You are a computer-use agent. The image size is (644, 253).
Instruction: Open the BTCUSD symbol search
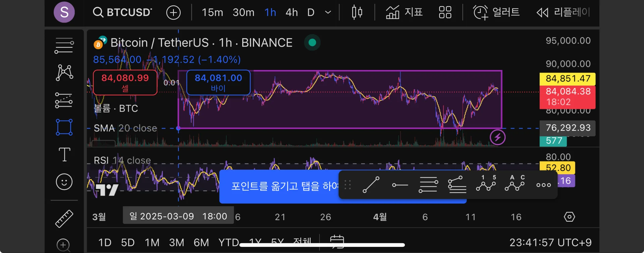tap(122, 12)
